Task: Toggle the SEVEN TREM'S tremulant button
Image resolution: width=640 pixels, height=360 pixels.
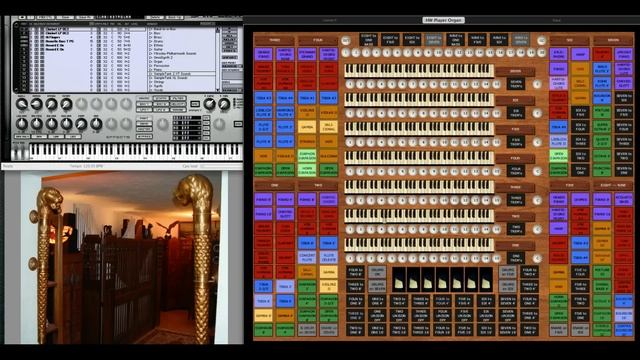Action: 516,84
